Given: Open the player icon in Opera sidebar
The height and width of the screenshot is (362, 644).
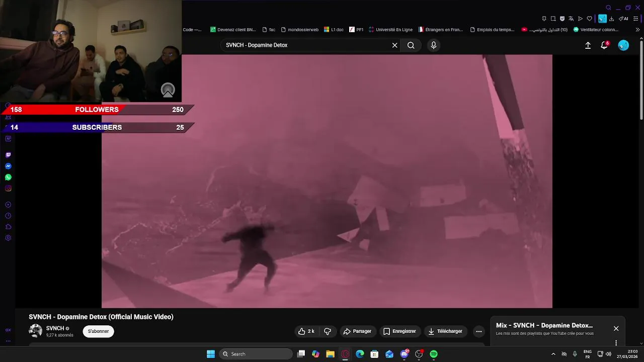Looking at the screenshot, I should tap(8, 205).
